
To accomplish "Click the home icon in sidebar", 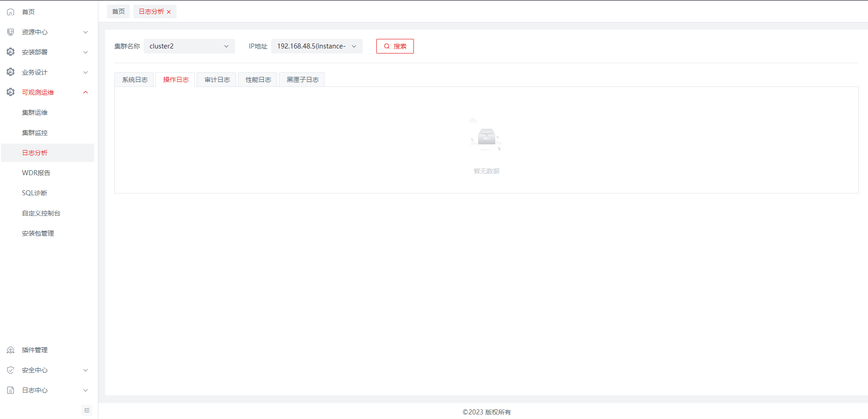I will coord(11,12).
